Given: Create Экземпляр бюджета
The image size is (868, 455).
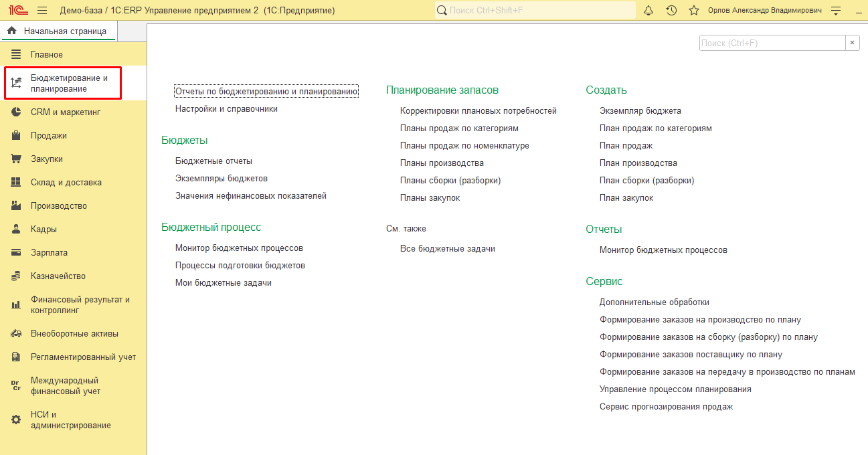Looking at the screenshot, I should [x=640, y=111].
